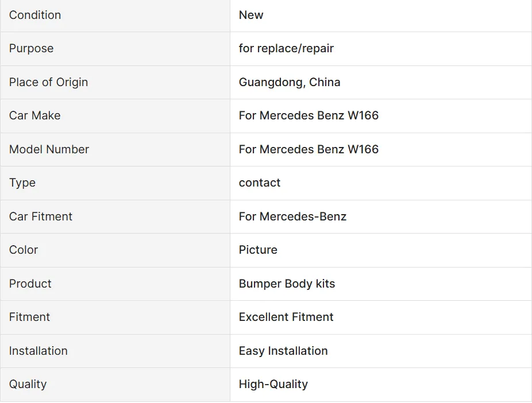
Task: Select the 'High-Quality' value text
Action: tap(273, 384)
